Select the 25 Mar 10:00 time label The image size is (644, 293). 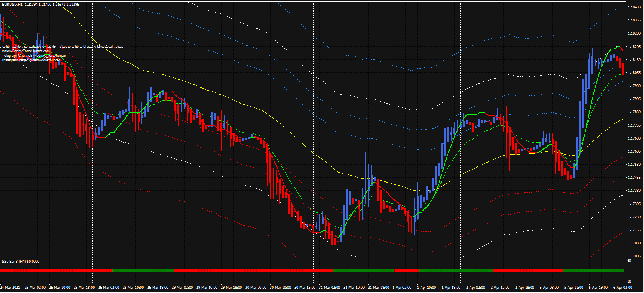click(x=59, y=287)
